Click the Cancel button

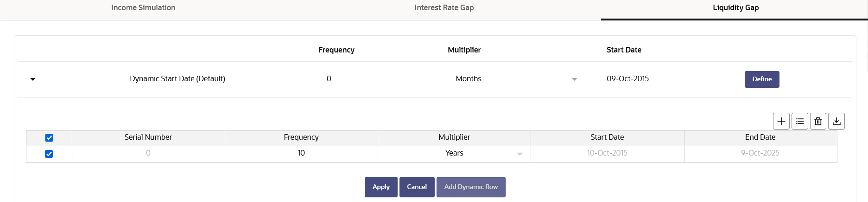click(417, 187)
